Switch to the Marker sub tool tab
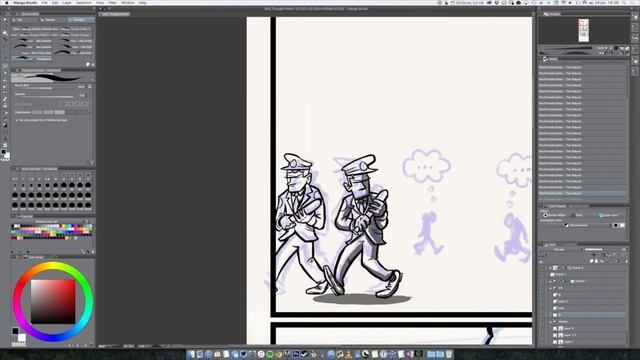 tap(52, 20)
